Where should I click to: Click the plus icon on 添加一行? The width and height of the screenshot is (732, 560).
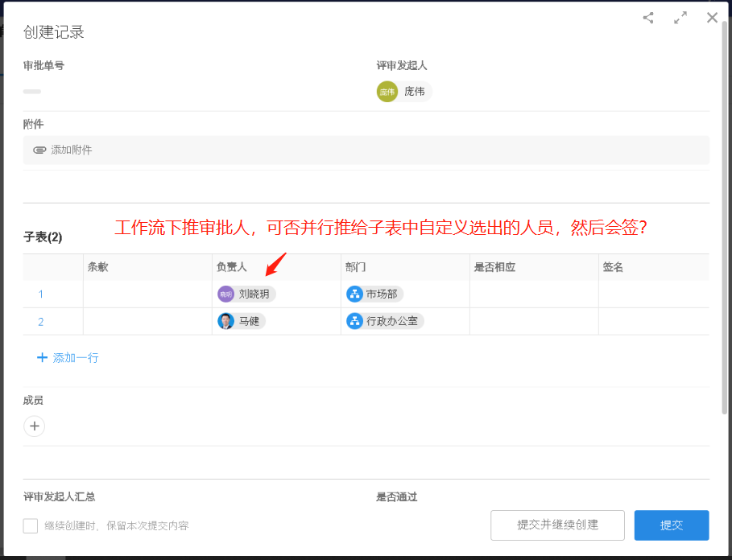(43, 357)
